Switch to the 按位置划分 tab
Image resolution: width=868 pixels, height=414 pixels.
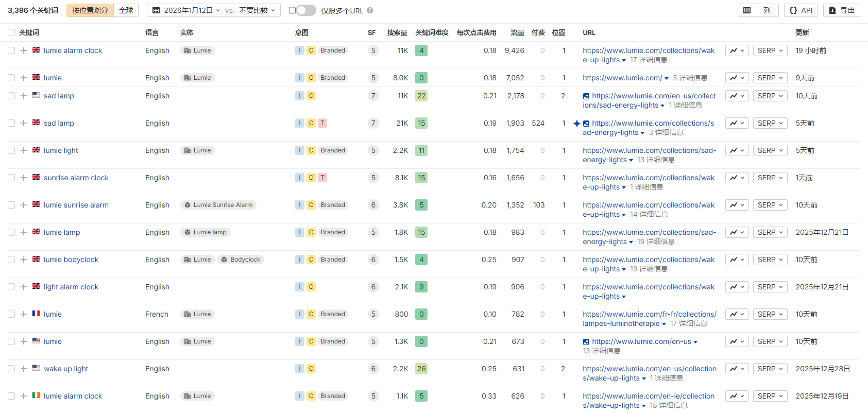(90, 10)
